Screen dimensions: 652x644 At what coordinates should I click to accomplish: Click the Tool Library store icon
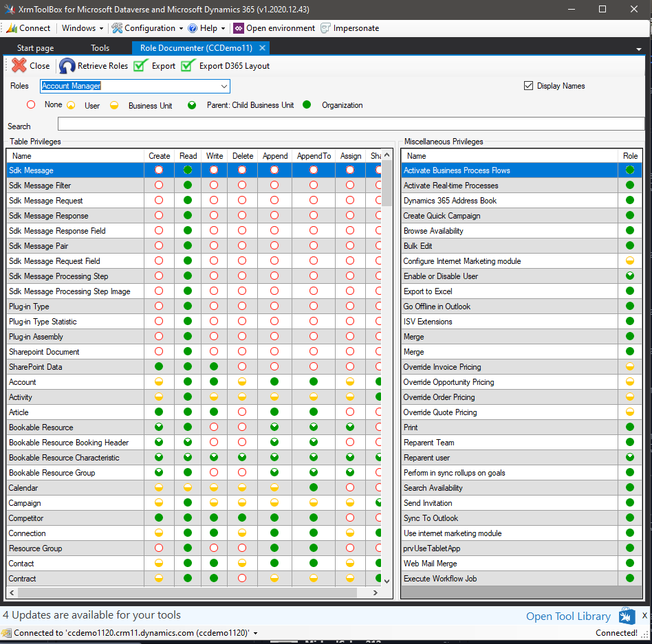(627, 616)
